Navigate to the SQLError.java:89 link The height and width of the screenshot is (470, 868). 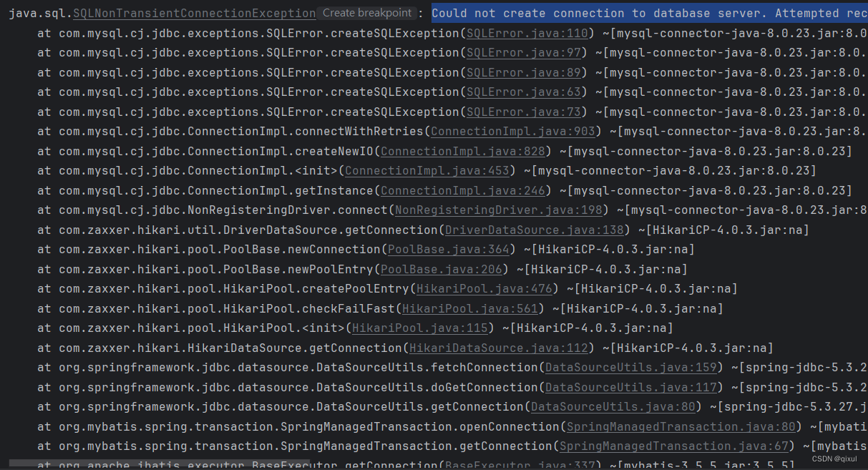[x=523, y=72]
